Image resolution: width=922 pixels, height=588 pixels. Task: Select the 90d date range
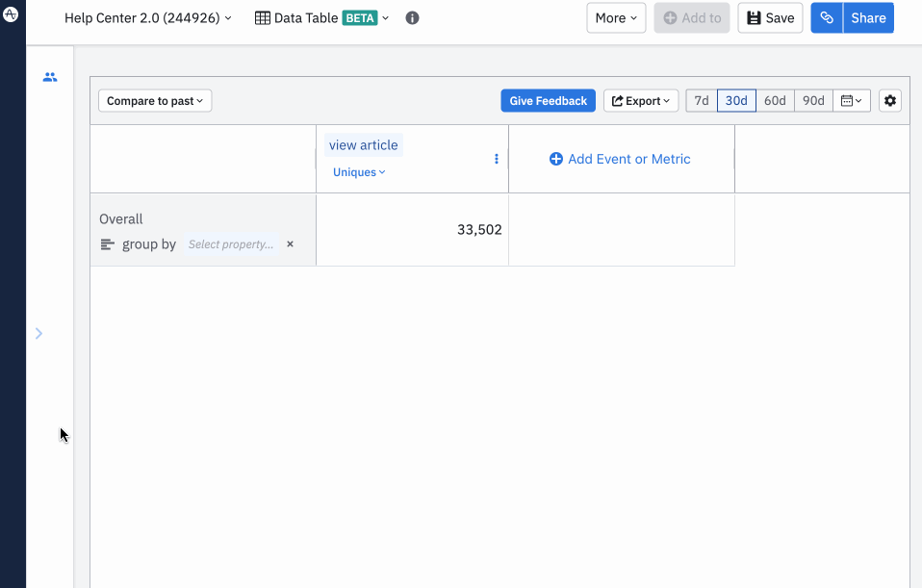click(814, 101)
